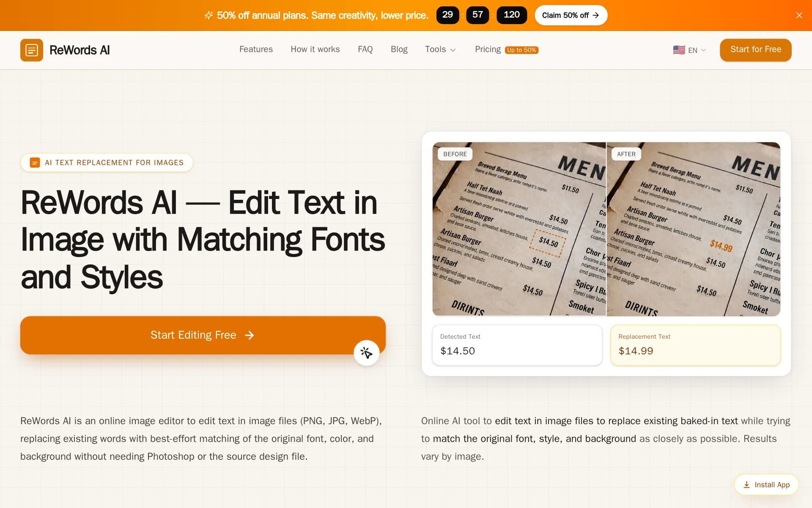This screenshot has width=812, height=508.
Task: Click the countdown value 29
Action: pos(447,15)
